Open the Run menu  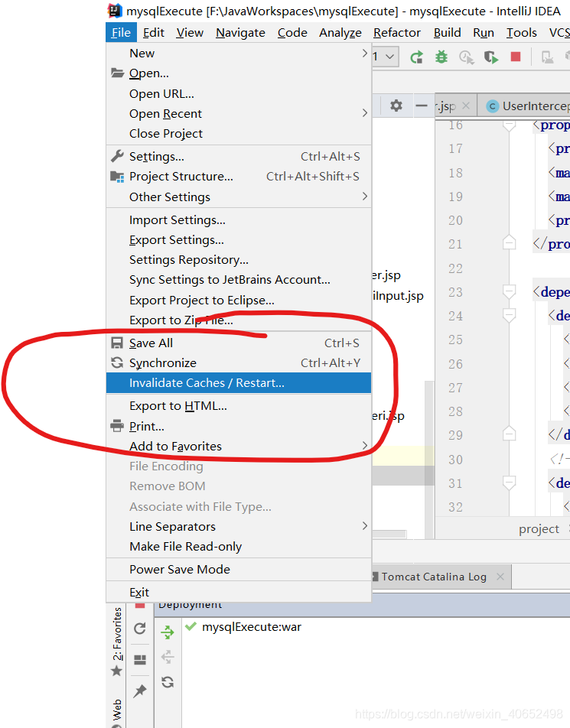pyautogui.click(x=483, y=32)
